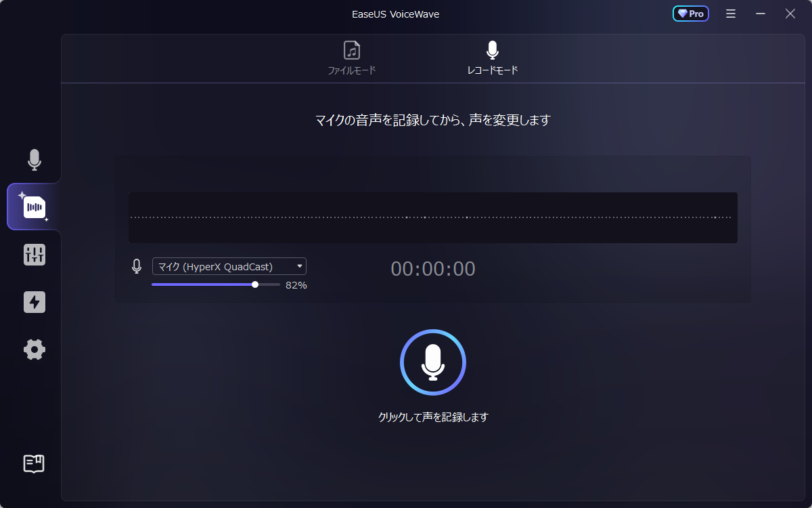Click the dotted waveform display area
This screenshot has width=812, height=508.
[x=433, y=217]
